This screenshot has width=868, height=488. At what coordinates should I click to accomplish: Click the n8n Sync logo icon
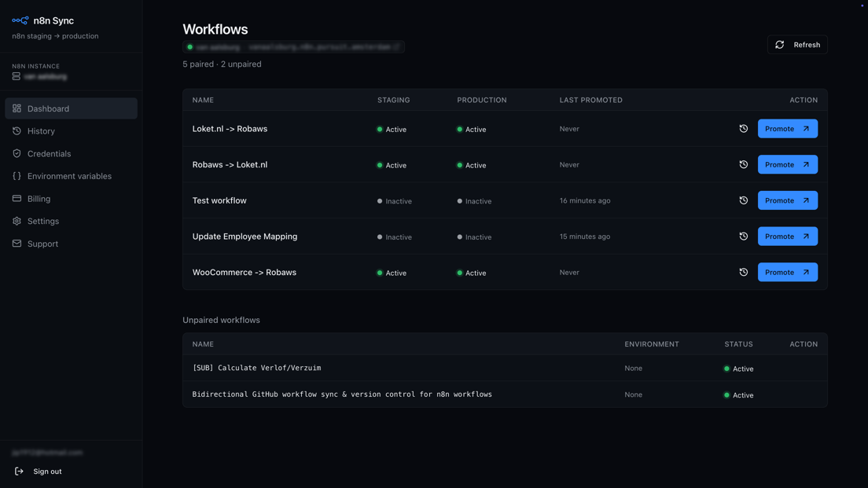tap(20, 20)
